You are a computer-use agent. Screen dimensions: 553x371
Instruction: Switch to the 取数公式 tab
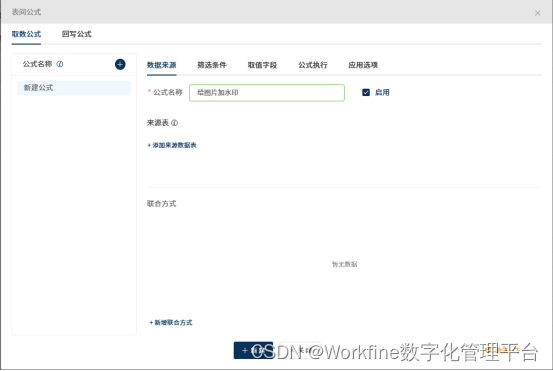pyautogui.click(x=26, y=34)
